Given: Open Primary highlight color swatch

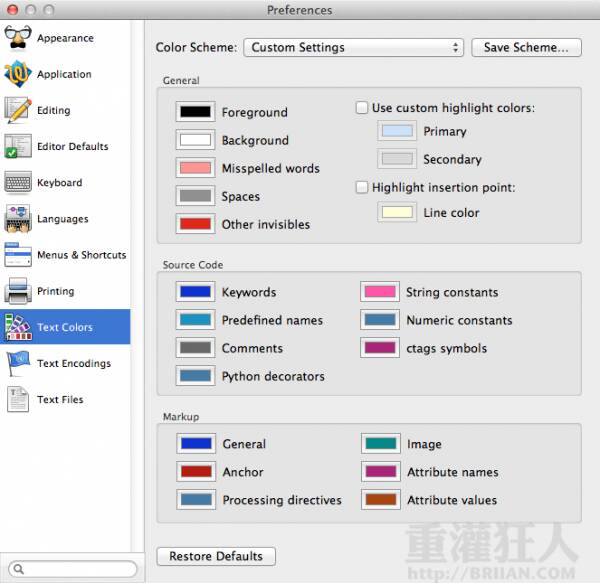Looking at the screenshot, I should (x=397, y=131).
